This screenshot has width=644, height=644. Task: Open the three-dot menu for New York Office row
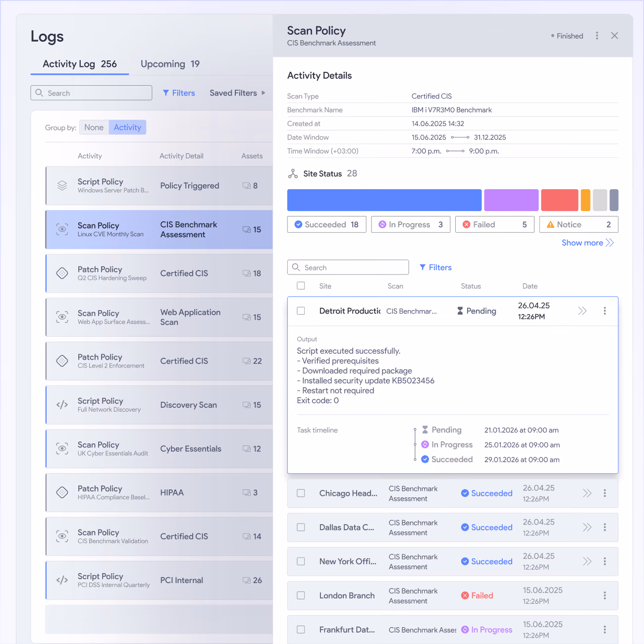[605, 562]
